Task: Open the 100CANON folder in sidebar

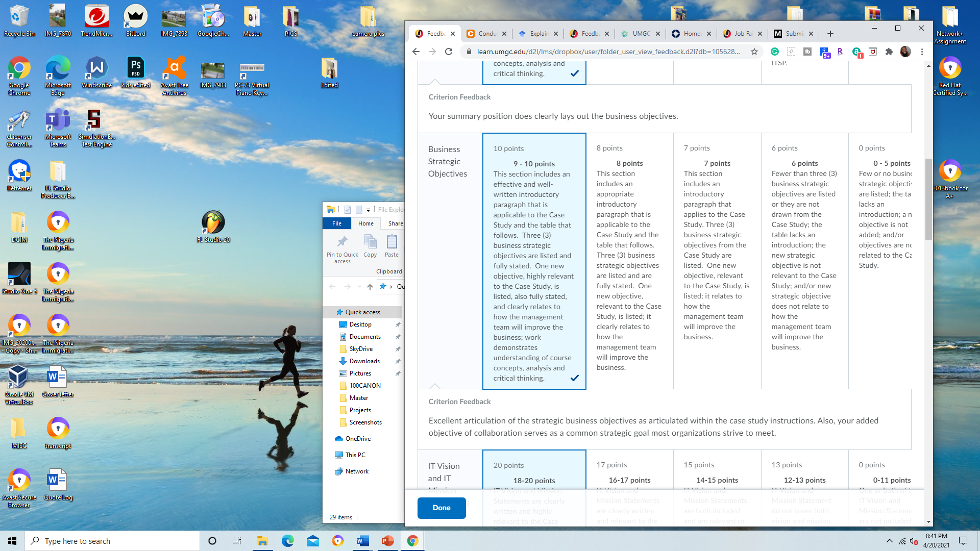Action: (364, 386)
